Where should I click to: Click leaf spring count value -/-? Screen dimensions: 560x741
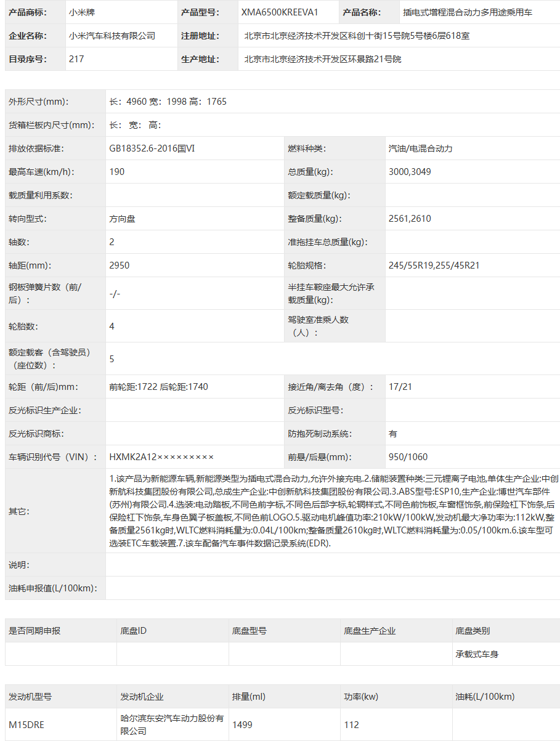[115, 294]
